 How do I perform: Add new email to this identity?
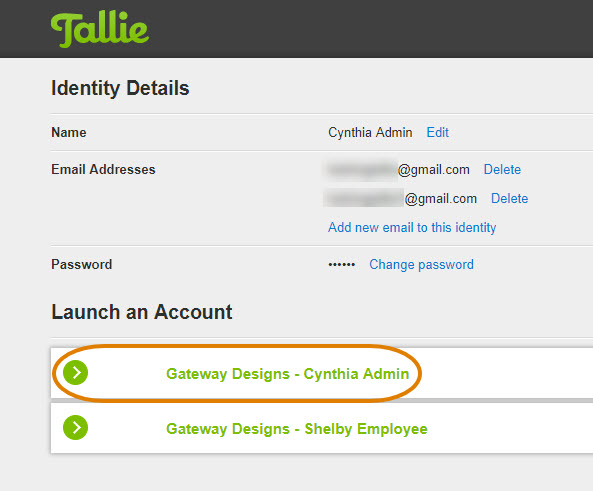[412, 227]
